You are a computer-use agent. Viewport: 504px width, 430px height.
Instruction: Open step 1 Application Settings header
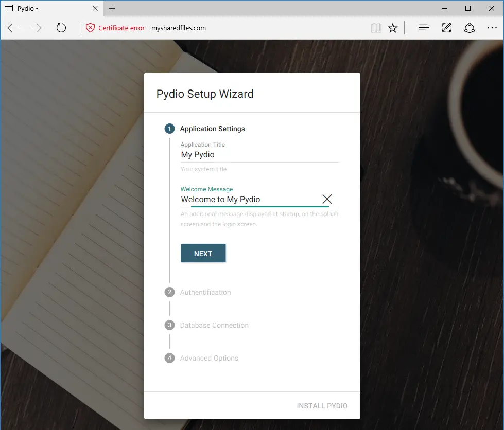[212, 129]
